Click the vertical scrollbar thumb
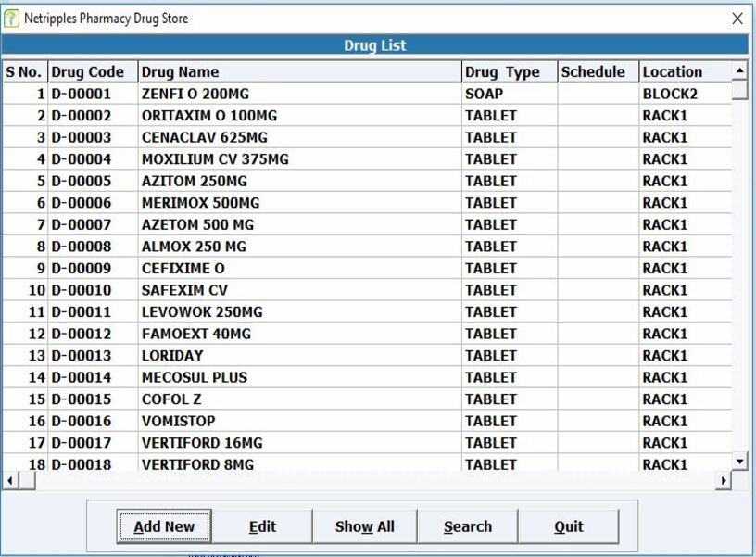 739,90
